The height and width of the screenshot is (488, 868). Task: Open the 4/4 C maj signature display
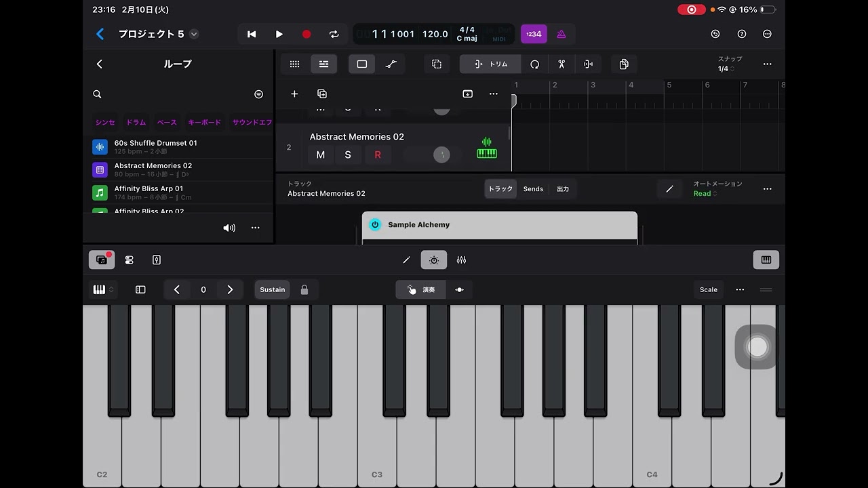467,34
